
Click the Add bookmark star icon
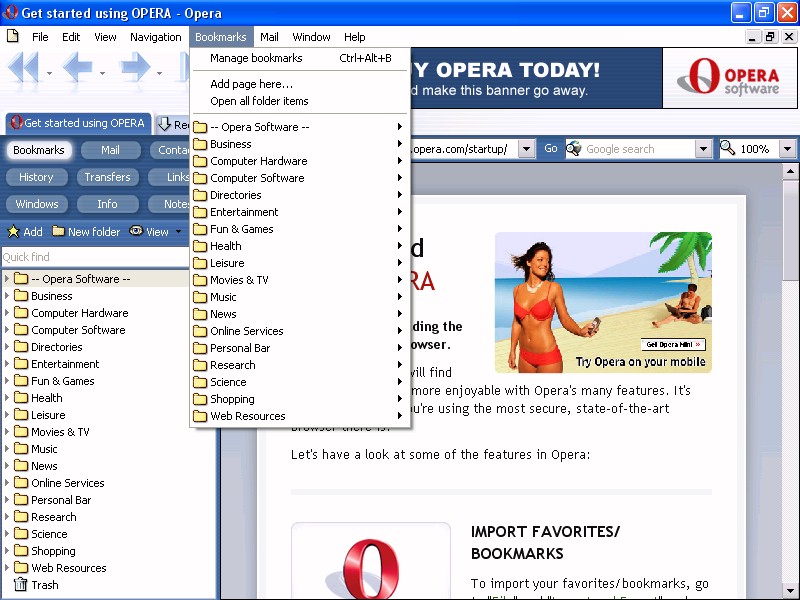[x=13, y=232]
